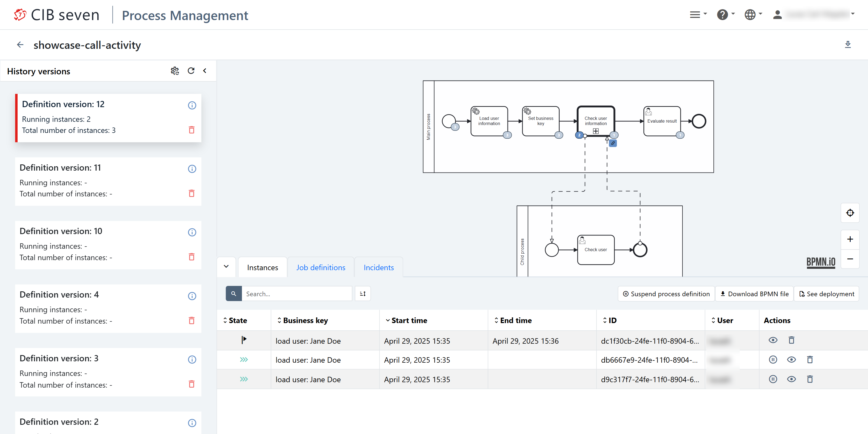Viewport: 868px width, 434px height.
Task: Show info for Definition version 12
Action: (x=192, y=106)
